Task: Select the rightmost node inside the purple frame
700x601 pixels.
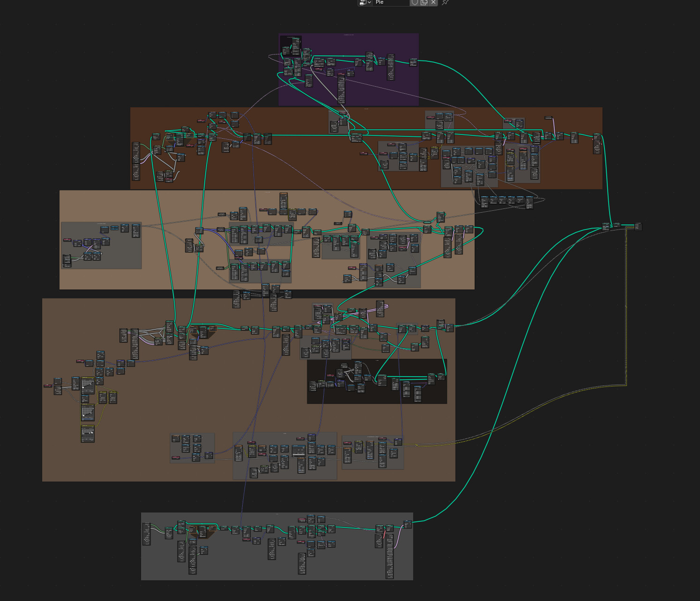Action: 413,62
